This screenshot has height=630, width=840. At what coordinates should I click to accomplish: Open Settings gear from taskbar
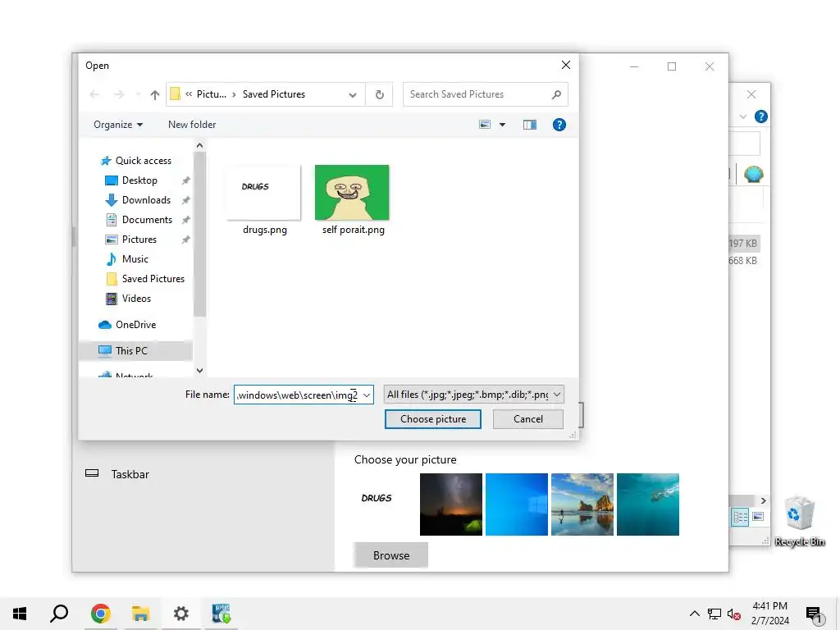click(x=181, y=614)
